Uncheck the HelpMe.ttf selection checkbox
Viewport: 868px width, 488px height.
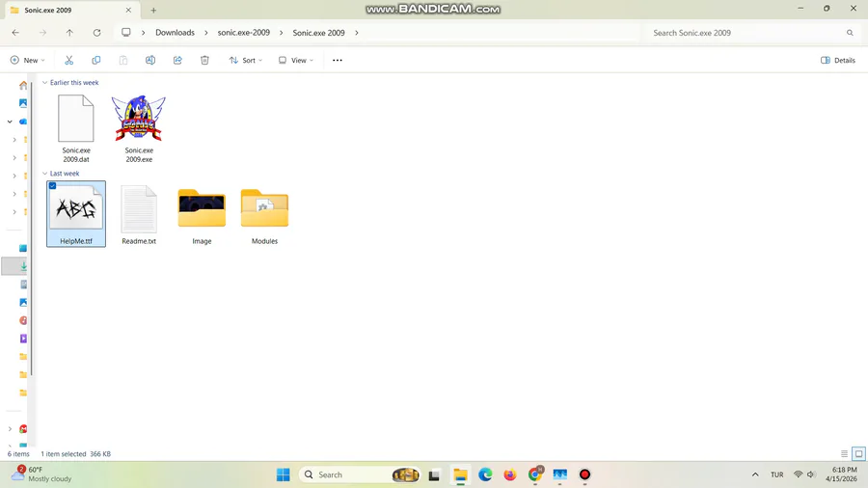[53, 186]
